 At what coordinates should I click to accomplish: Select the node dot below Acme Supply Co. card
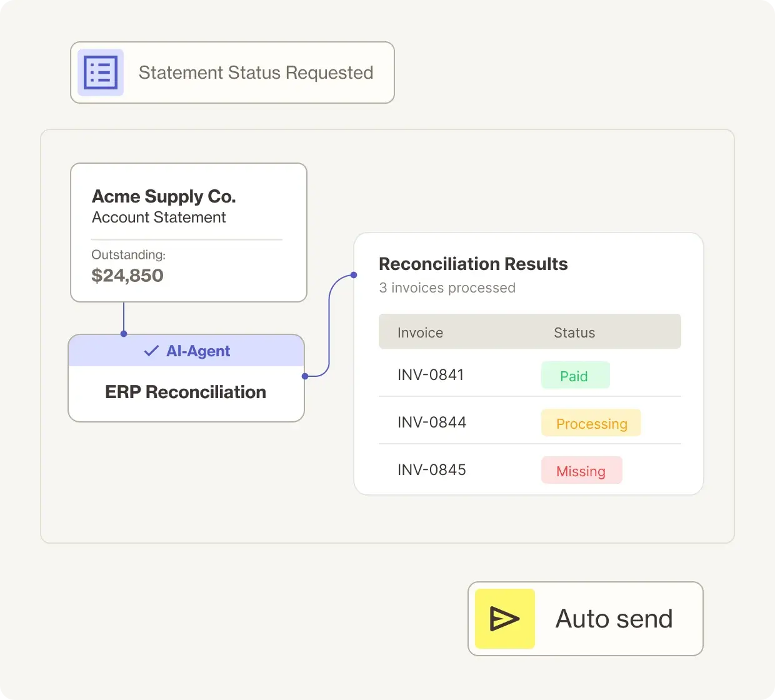[124, 334]
